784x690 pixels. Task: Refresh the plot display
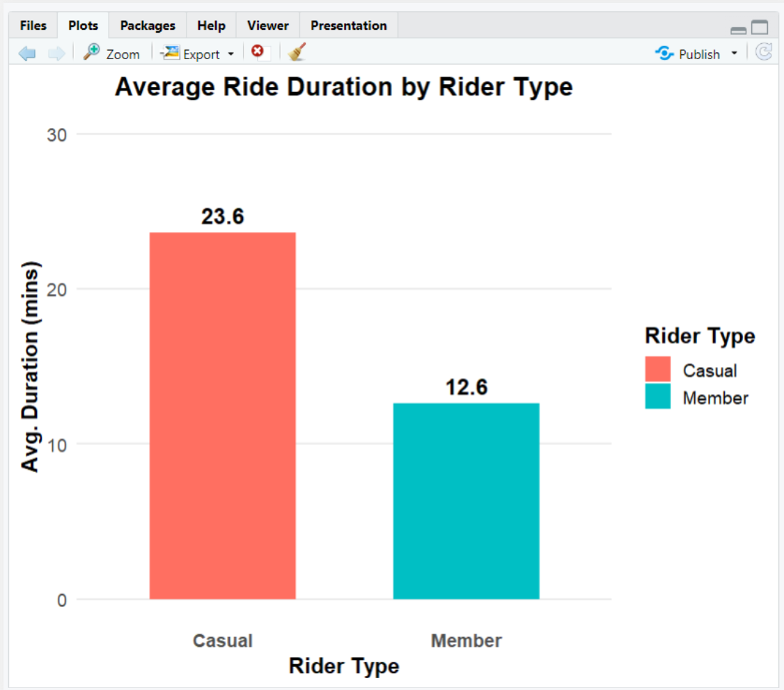(764, 51)
